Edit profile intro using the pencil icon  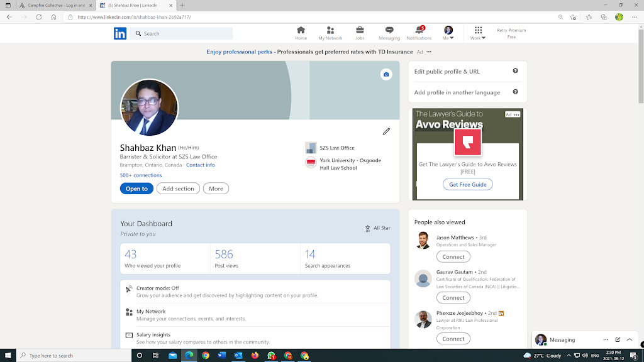[x=386, y=131]
